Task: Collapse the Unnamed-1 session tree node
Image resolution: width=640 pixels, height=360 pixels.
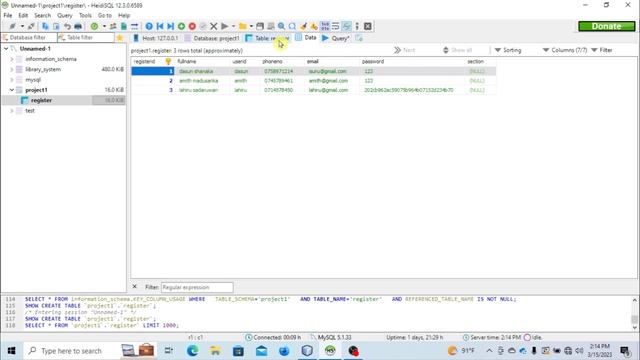Action: pos(6,49)
